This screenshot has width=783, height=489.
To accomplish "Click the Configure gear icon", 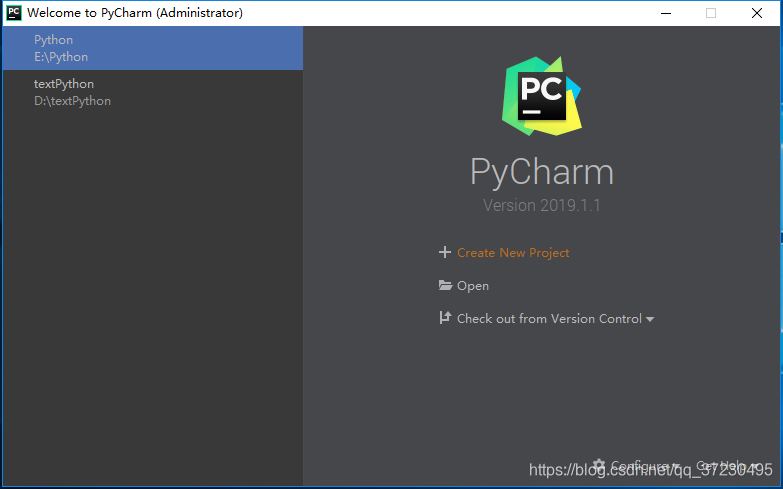I will click(599, 465).
